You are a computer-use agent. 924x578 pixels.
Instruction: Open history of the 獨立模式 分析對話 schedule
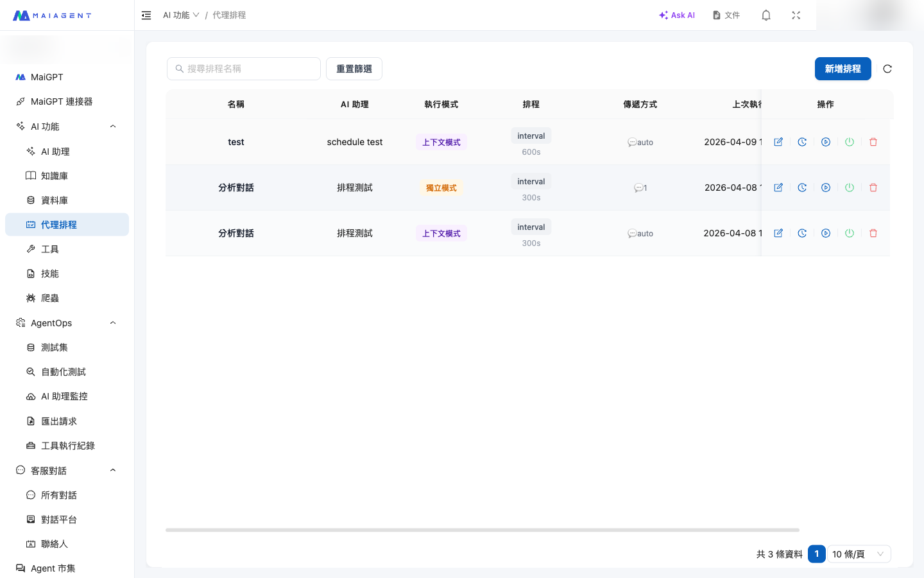[802, 188]
